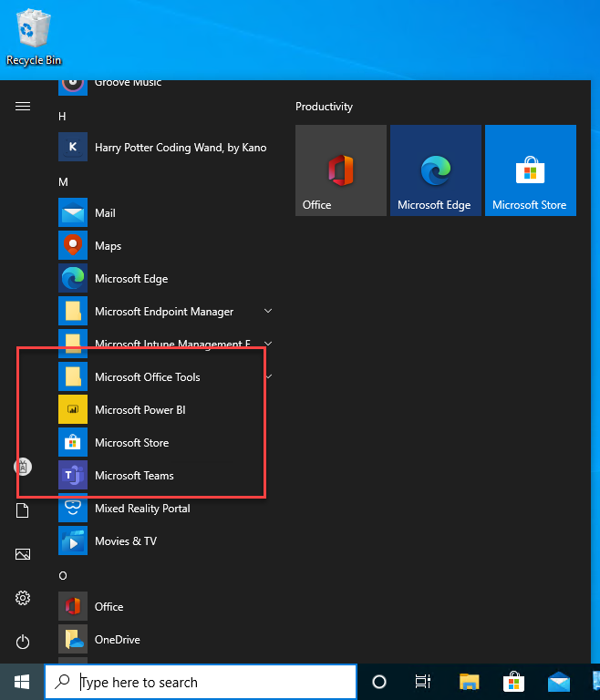Click the Windows Start button

[x=22, y=682]
